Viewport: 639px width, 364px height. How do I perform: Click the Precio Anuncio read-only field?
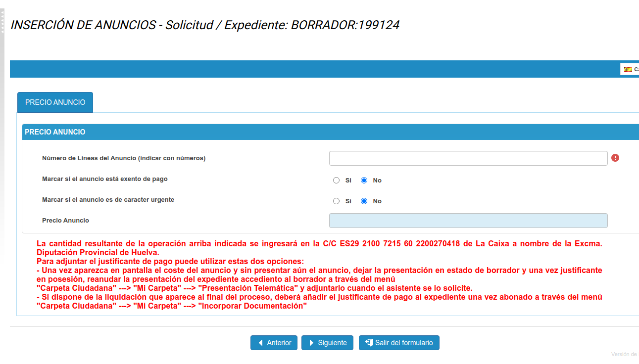[x=468, y=221]
